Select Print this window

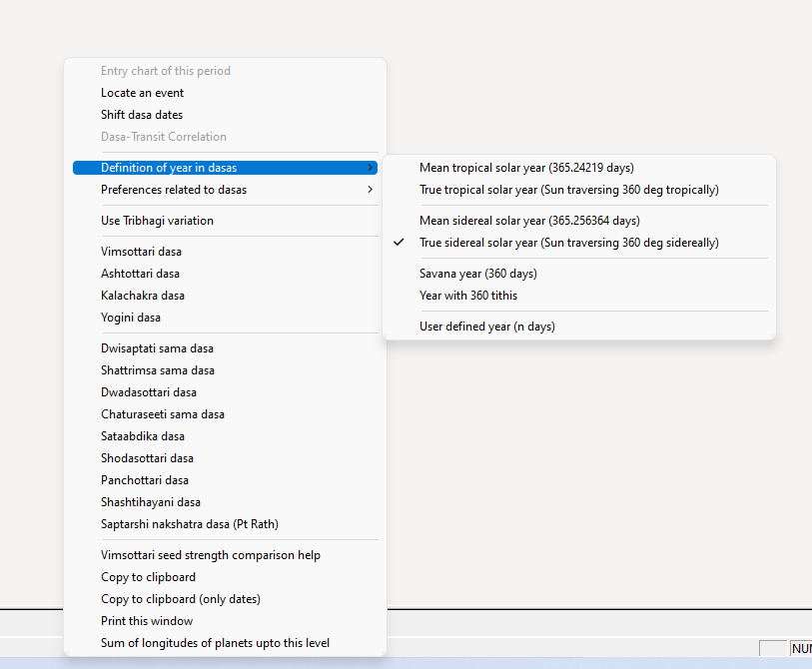[x=226, y=621]
